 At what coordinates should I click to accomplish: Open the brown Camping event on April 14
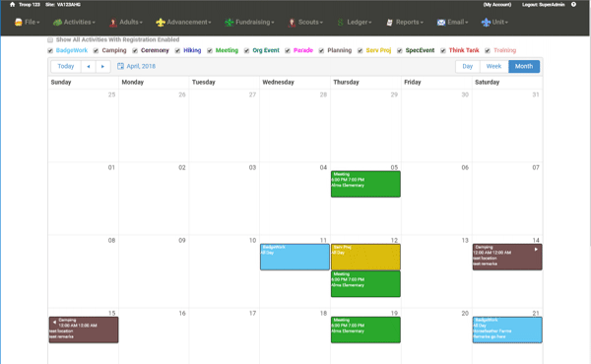click(507, 257)
